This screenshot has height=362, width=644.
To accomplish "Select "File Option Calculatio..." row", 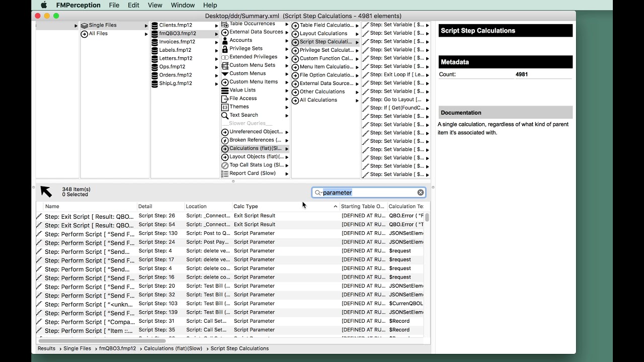I will pyautogui.click(x=326, y=75).
